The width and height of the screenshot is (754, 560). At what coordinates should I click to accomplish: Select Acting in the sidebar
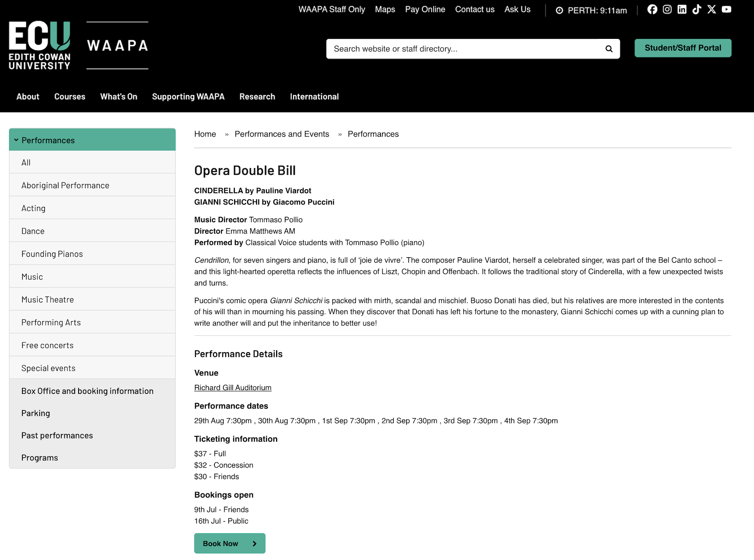(x=92, y=208)
